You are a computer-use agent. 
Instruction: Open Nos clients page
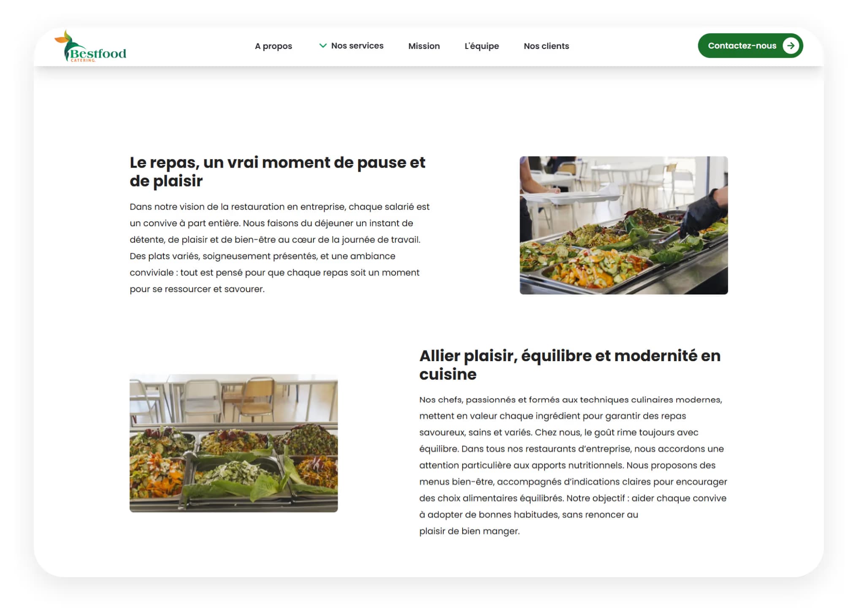click(546, 46)
